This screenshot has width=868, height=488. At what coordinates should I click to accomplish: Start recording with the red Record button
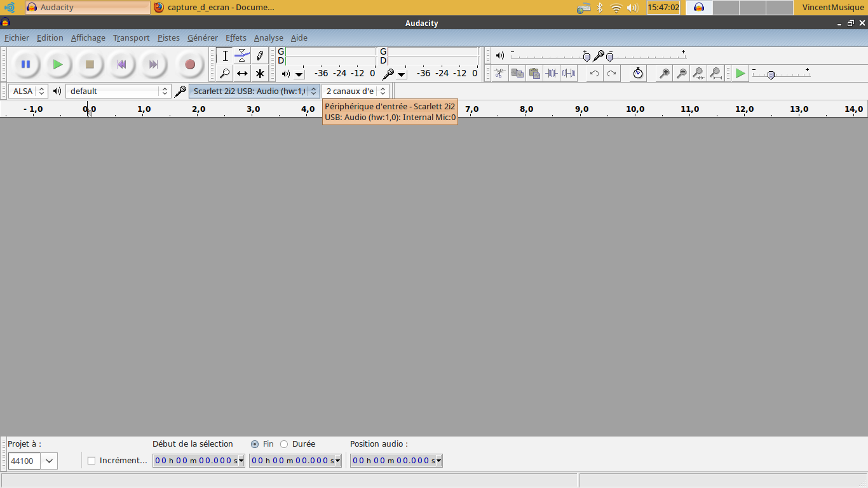pos(189,64)
